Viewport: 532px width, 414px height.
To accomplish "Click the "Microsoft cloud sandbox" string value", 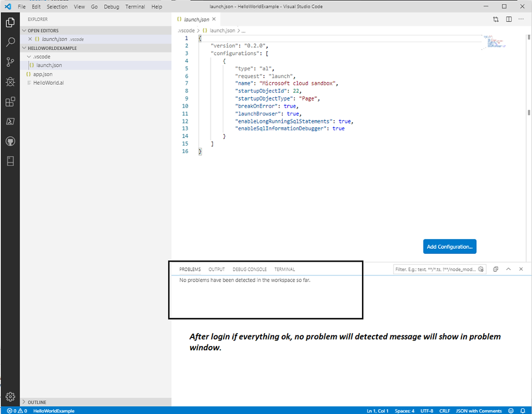I will tap(297, 84).
